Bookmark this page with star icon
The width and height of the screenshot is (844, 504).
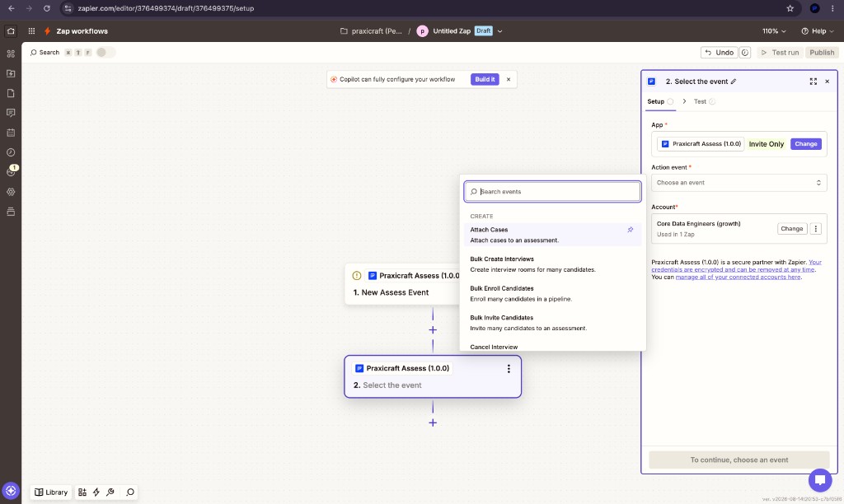790,8
